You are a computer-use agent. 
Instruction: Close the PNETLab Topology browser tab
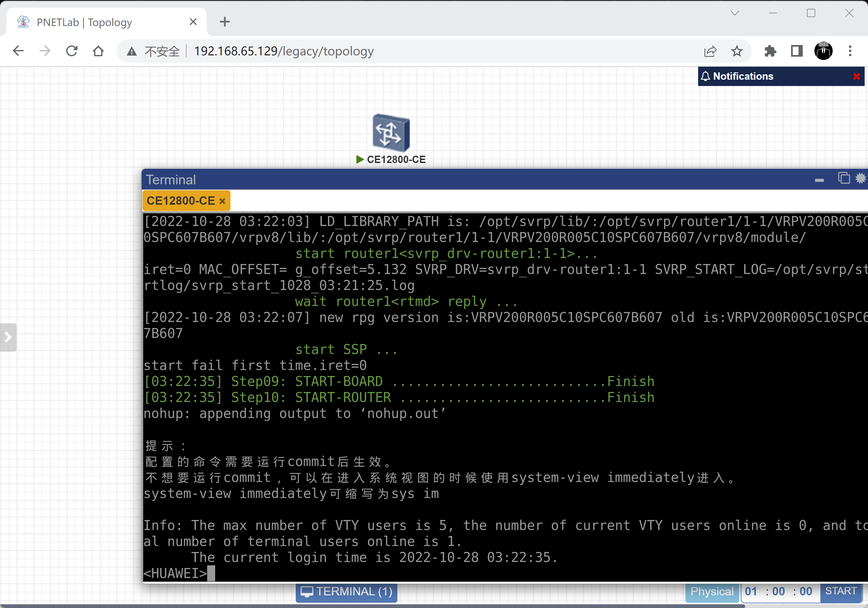click(x=193, y=22)
